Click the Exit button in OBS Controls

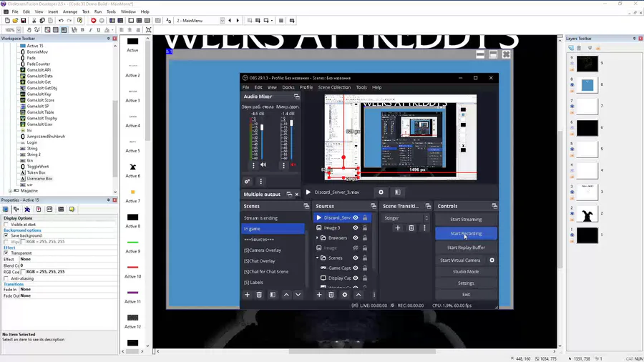pos(466,294)
